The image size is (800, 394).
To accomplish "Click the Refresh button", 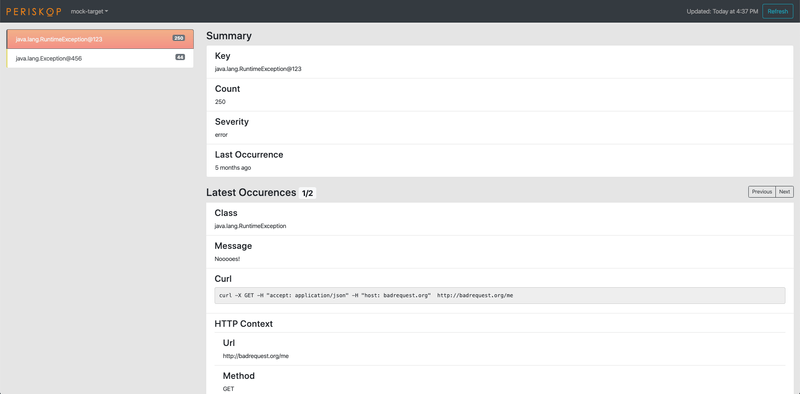I will [778, 11].
